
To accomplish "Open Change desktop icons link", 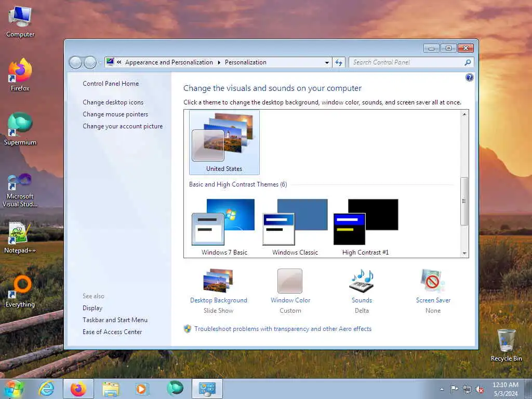I will (113, 102).
